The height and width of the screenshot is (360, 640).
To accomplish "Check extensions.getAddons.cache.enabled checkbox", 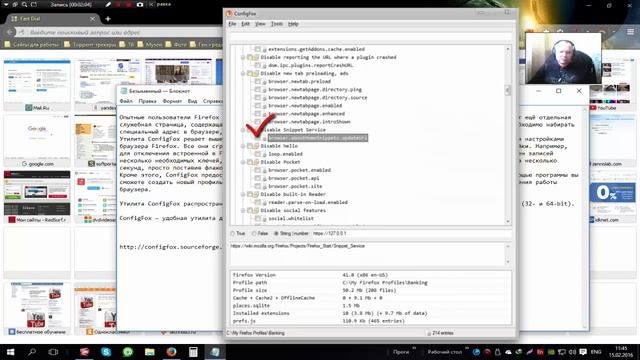I will click(x=258, y=49).
